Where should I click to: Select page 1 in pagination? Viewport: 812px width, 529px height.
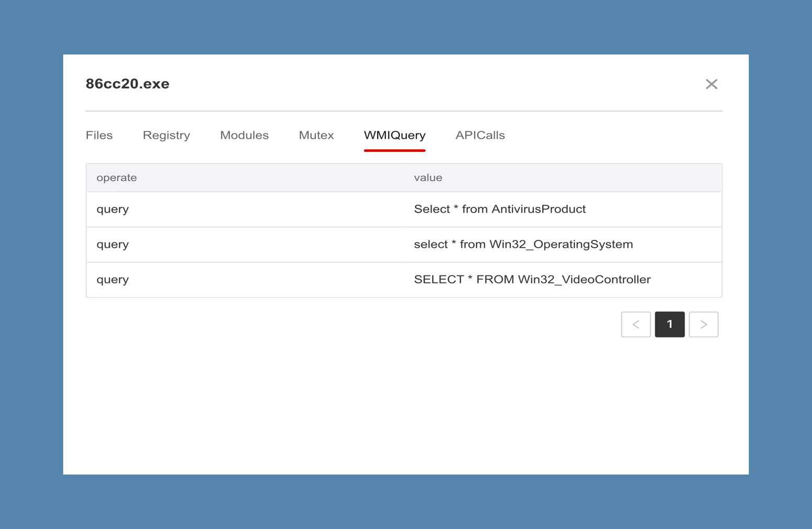click(x=670, y=324)
